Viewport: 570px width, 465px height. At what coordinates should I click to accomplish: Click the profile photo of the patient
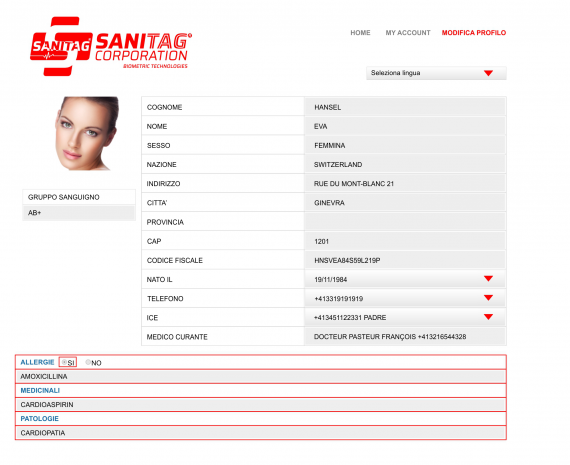pos(87,133)
